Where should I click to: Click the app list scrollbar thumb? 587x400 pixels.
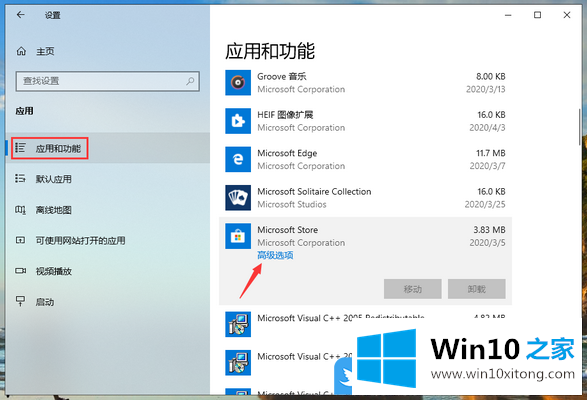point(579,127)
